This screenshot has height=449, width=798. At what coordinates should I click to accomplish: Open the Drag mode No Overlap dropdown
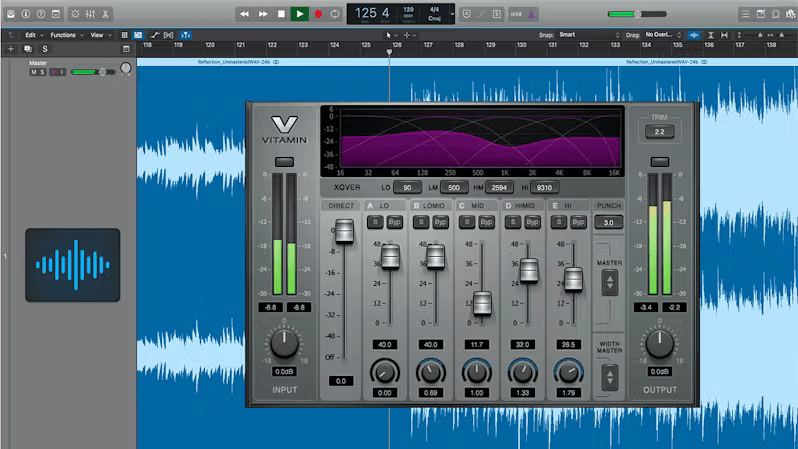(663, 35)
